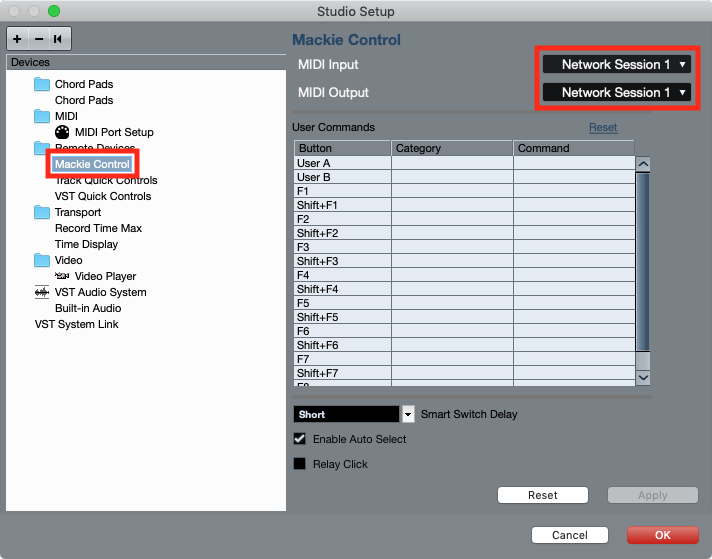Open the MIDI Input port dropdown
This screenshot has width=712, height=559.
(617, 64)
